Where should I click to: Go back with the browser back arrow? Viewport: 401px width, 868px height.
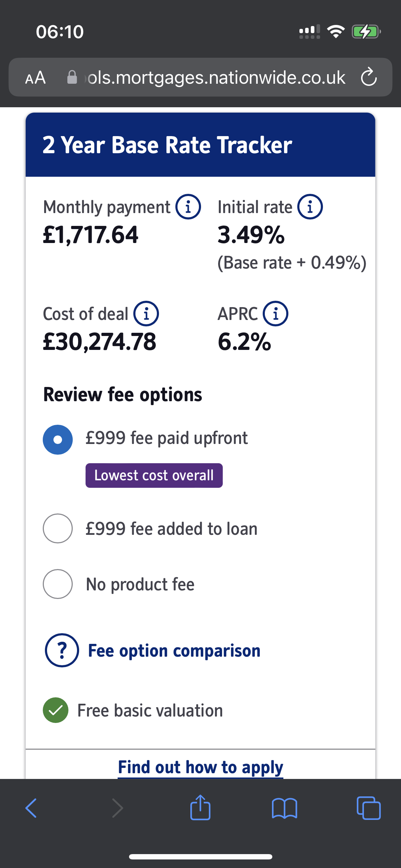tap(31, 808)
